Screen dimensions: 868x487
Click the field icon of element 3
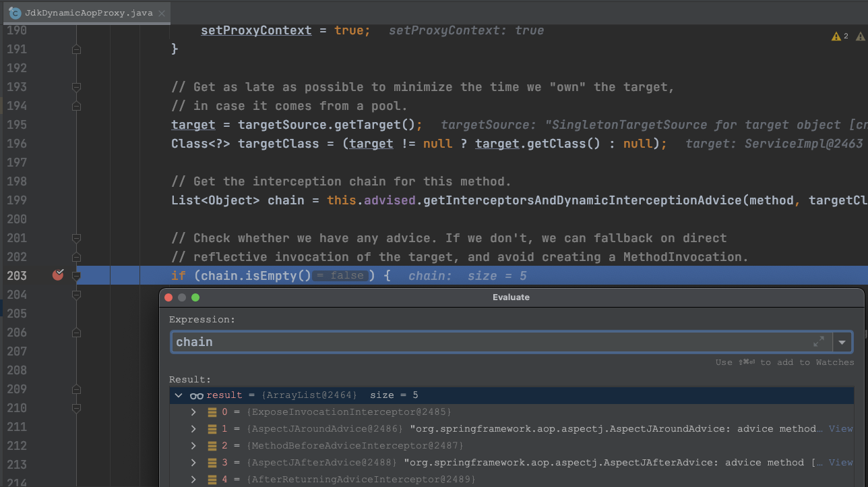(212, 463)
